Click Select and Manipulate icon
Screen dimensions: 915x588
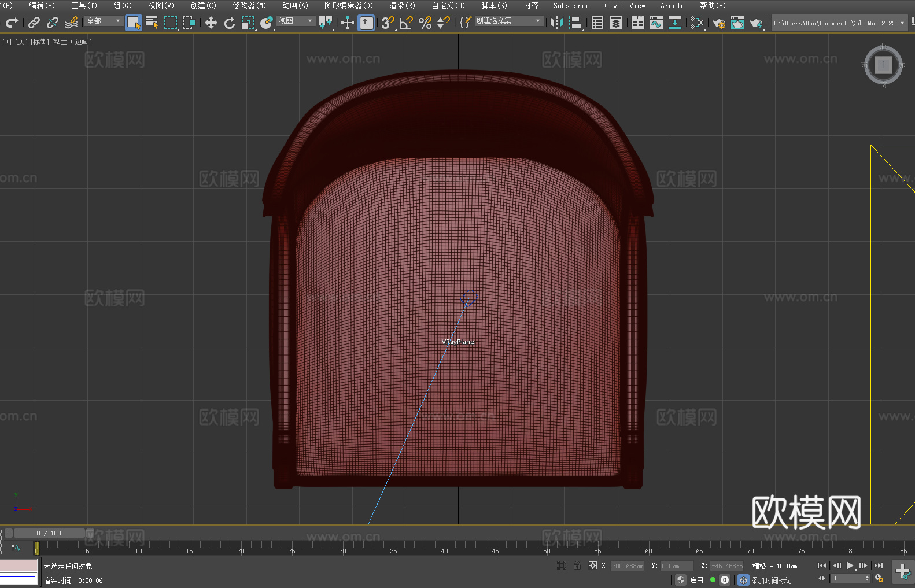[x=348, y=23]
